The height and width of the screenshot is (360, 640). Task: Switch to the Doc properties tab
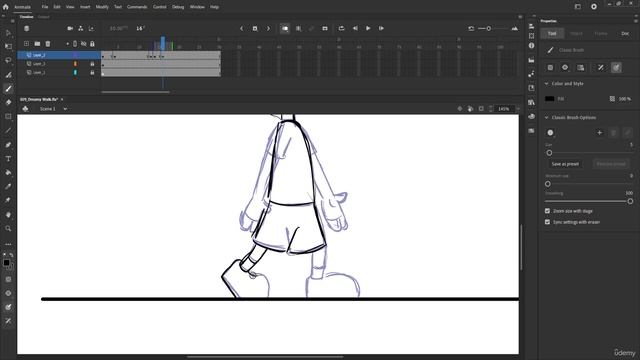coord(625,33)
